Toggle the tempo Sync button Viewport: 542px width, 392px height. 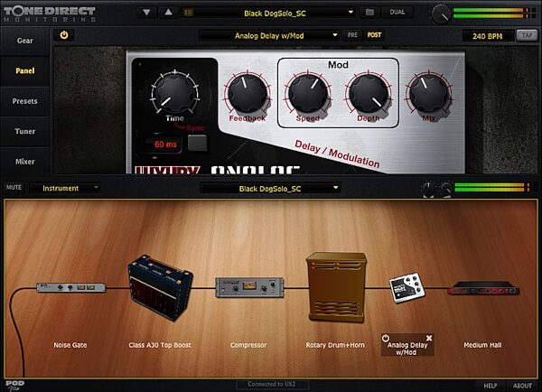[197, 143]
